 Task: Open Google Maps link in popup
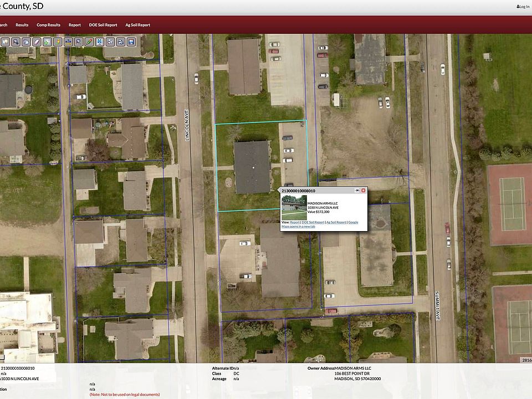pyautogui.click(x=353, y=222)
